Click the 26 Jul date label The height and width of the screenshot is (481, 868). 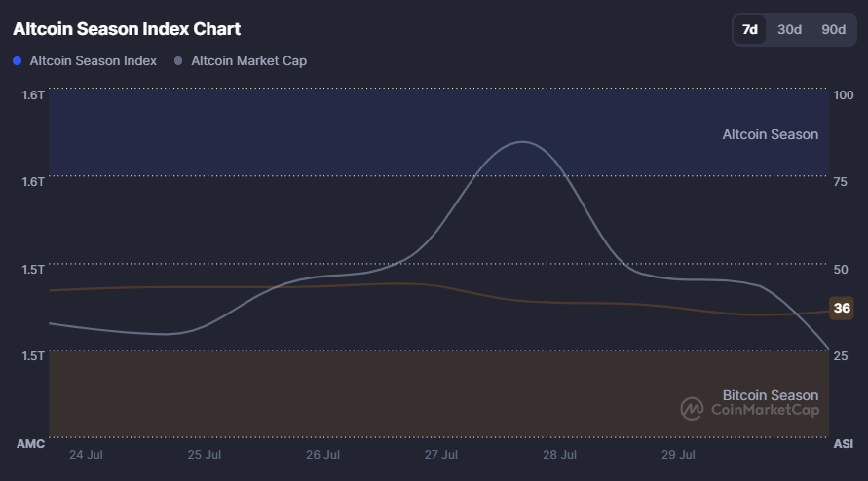coord(322,454)
